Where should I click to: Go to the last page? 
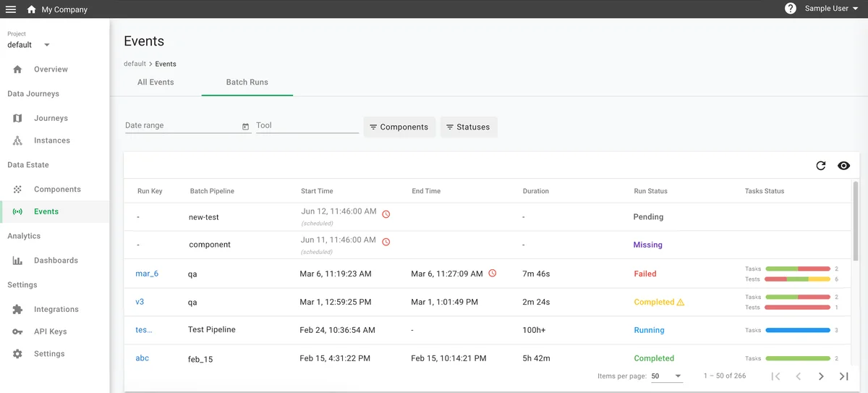pyautogui.click(x=843, y=376)
